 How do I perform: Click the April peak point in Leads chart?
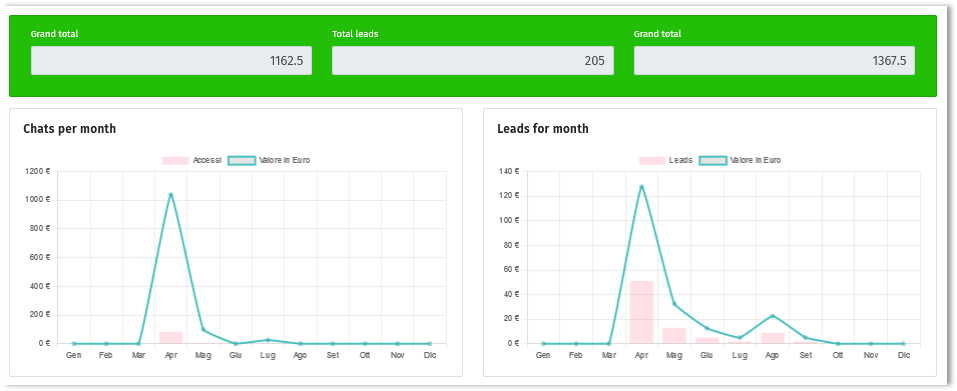(x=641, y=187)
